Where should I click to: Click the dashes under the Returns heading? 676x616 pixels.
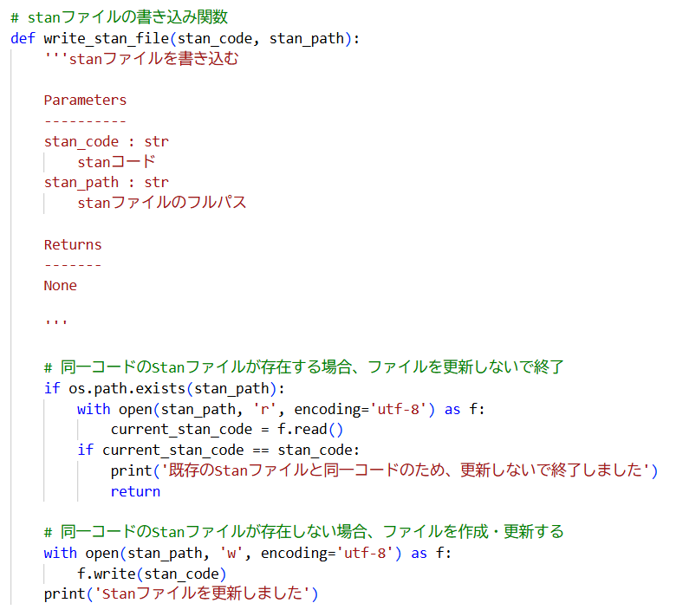coord(73,265)
